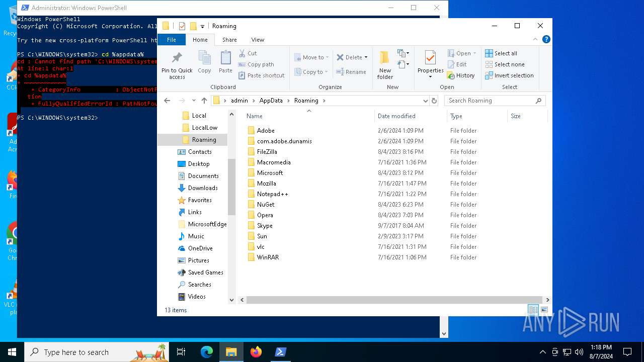Click the Search Roaming input field
644x362 pixels.
click(495, 101)
